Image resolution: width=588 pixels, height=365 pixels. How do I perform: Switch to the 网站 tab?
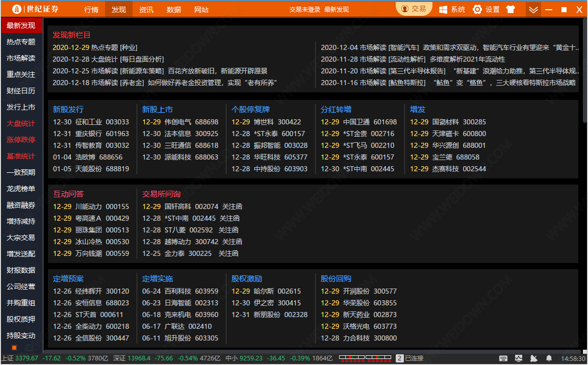pos(201,9)
